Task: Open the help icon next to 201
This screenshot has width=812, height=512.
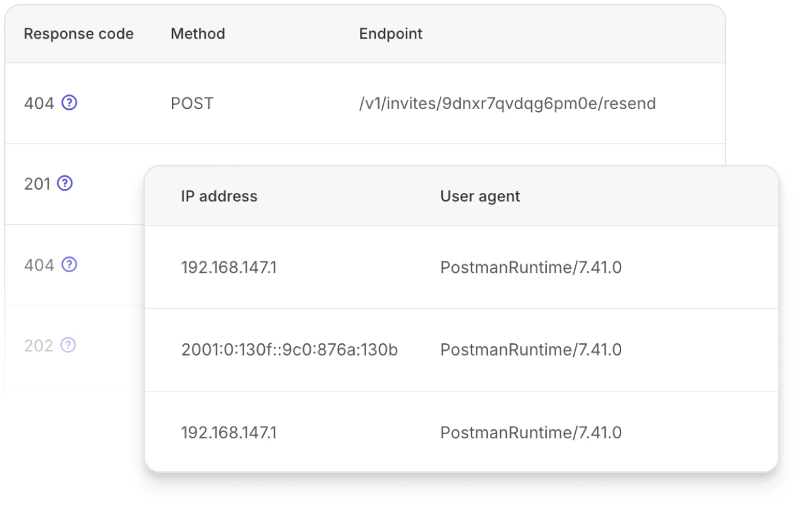Action: coord(65,184)
